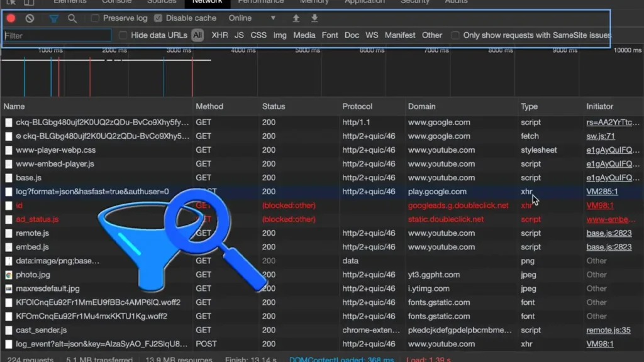
Task: Toggle the filter funnel icon
Action: pos(54,18)
